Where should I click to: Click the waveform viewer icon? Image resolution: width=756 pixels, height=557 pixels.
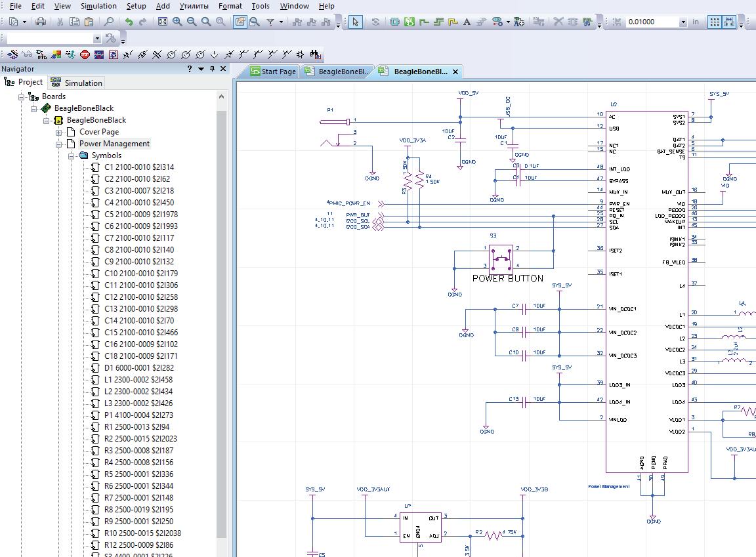tap(99, 54)
